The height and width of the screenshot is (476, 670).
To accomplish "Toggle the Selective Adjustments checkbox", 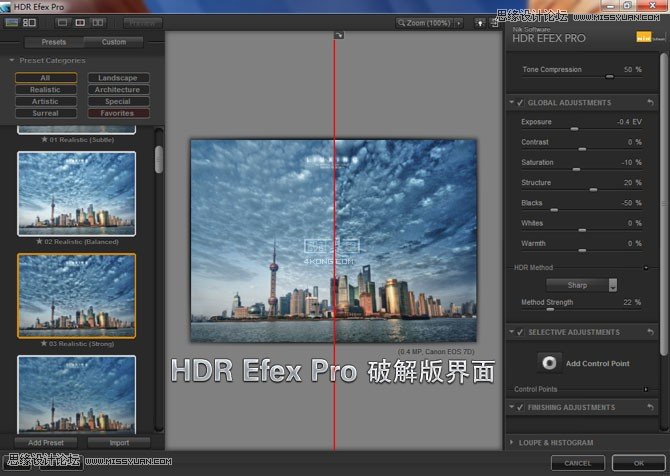I will pos(520,332).
